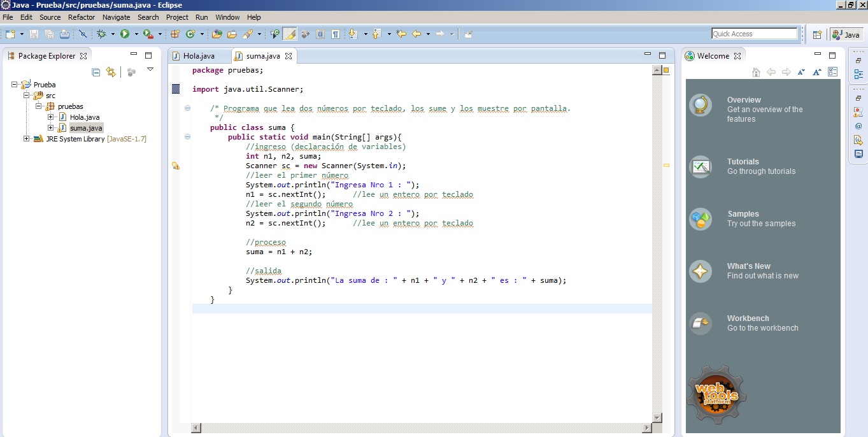Save the current file
Image resolution: width=868 pixels, height=437 pixels.
click(33, 34)
